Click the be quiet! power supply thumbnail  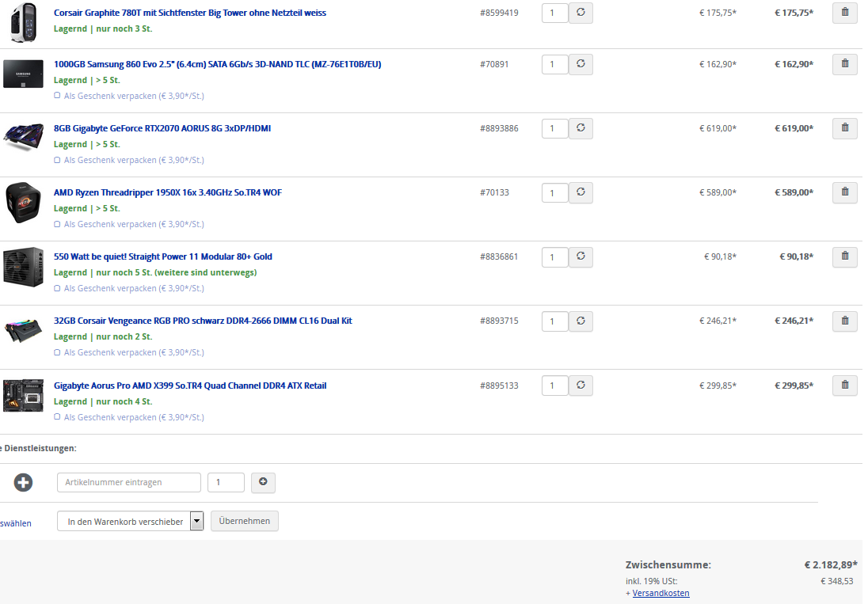click(x=23, y=267)
